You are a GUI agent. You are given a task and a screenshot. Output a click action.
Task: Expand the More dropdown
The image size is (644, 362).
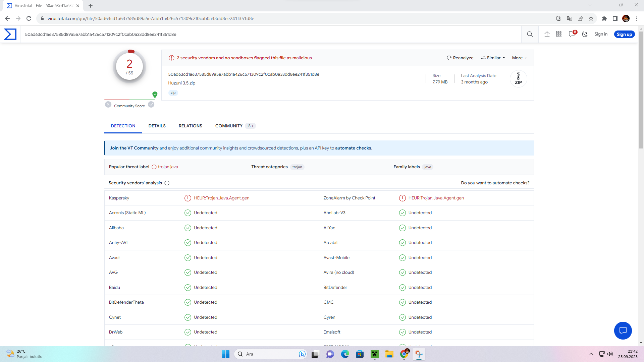[520, 58]
